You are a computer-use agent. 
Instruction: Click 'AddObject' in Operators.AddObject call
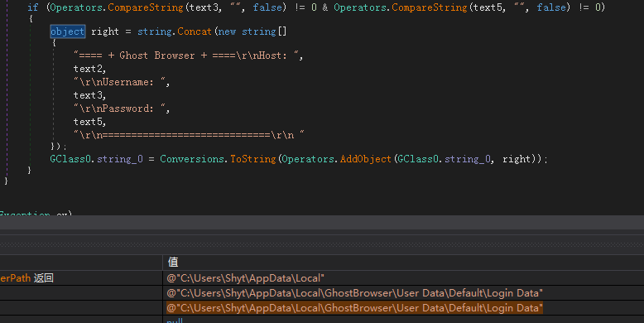click(x=366, y=159)
